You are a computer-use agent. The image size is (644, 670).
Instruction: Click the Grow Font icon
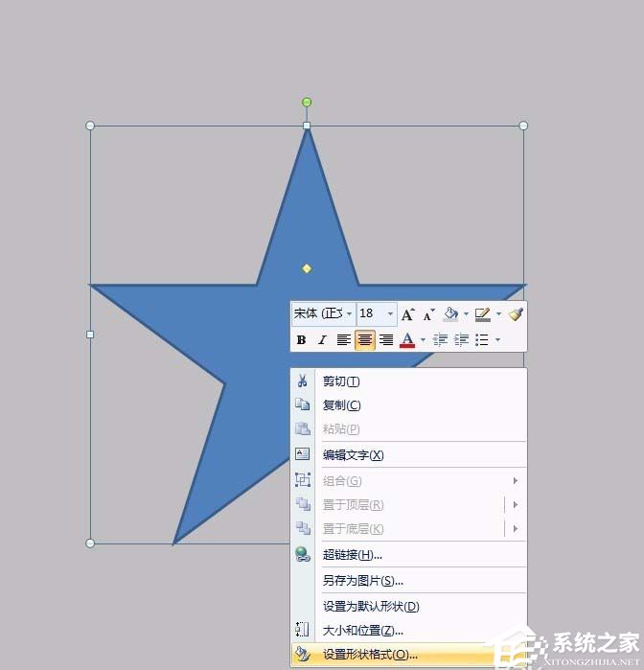[x=407, y=314]
